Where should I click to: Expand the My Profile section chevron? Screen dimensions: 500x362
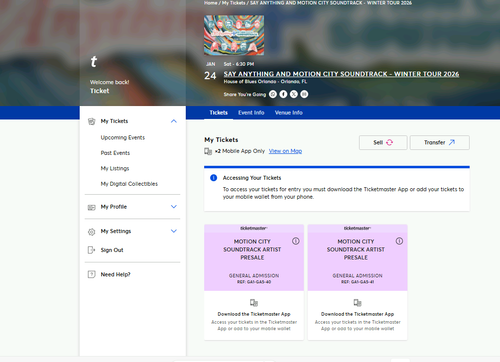(174, 207)
